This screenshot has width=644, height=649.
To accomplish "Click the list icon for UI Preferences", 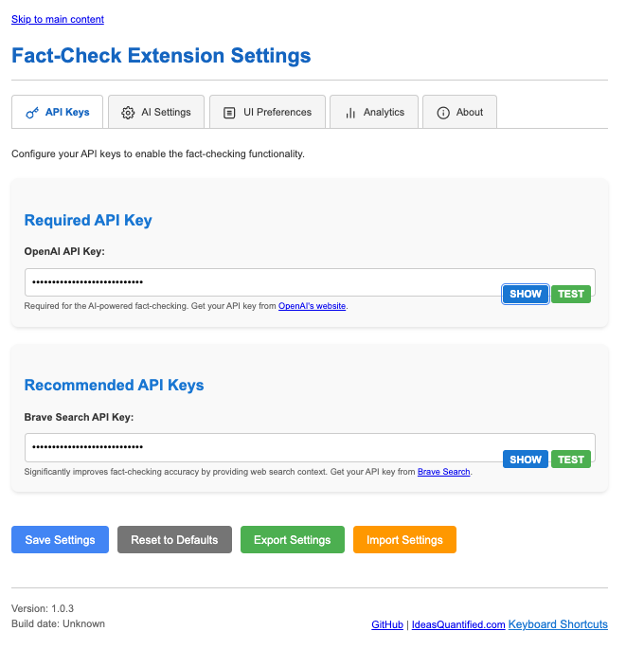I will coord(229,113).
